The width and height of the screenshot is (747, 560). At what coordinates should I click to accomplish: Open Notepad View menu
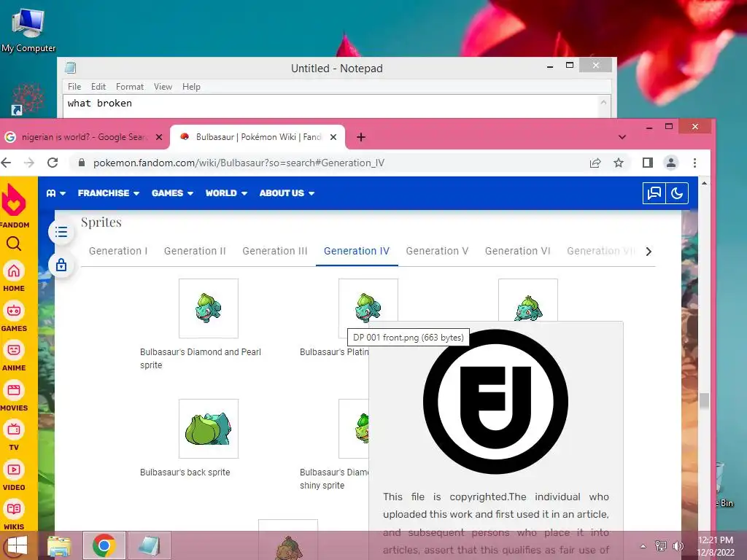point(163,87)
